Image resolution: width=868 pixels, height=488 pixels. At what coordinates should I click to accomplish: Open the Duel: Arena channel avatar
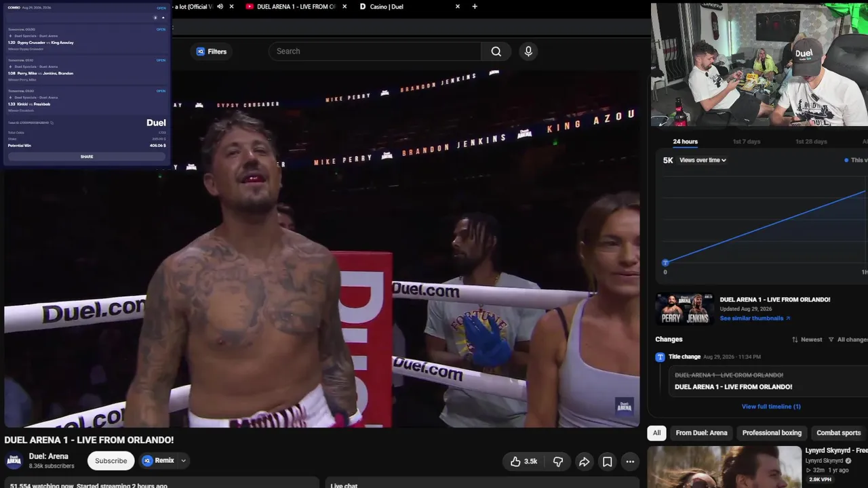click(14, 461)
